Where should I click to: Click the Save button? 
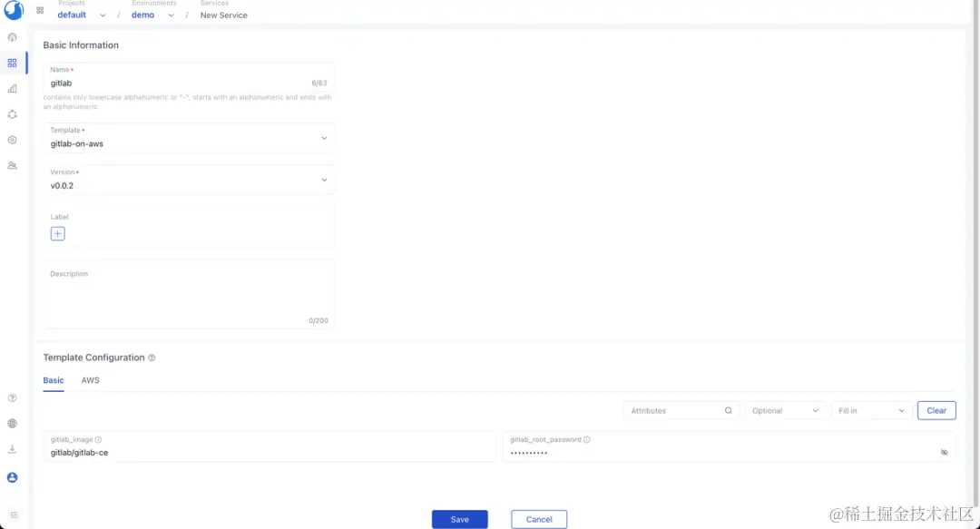tap(459, 520)
